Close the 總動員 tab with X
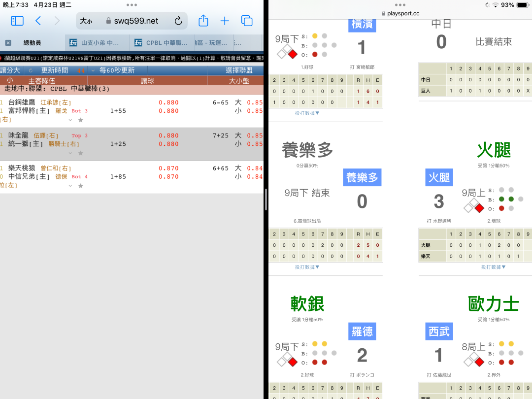This screenshot has width=532, height=399. (x=8, y=43)
